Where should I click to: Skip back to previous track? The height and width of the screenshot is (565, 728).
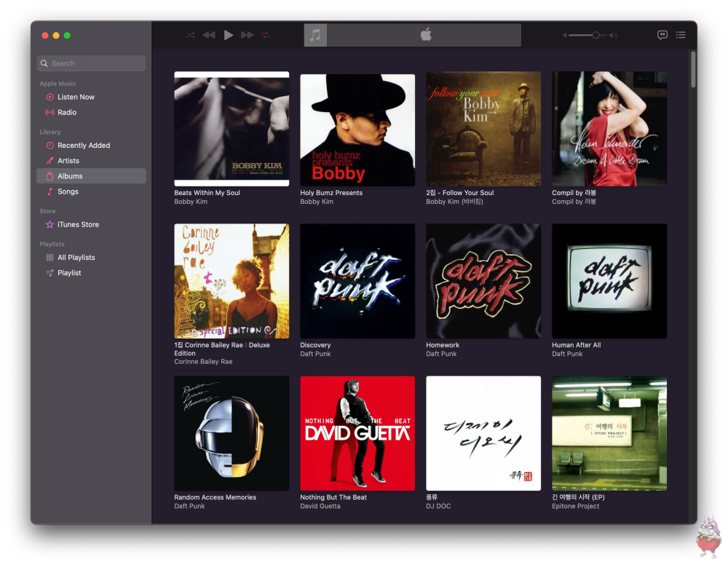tap(209, 35)
